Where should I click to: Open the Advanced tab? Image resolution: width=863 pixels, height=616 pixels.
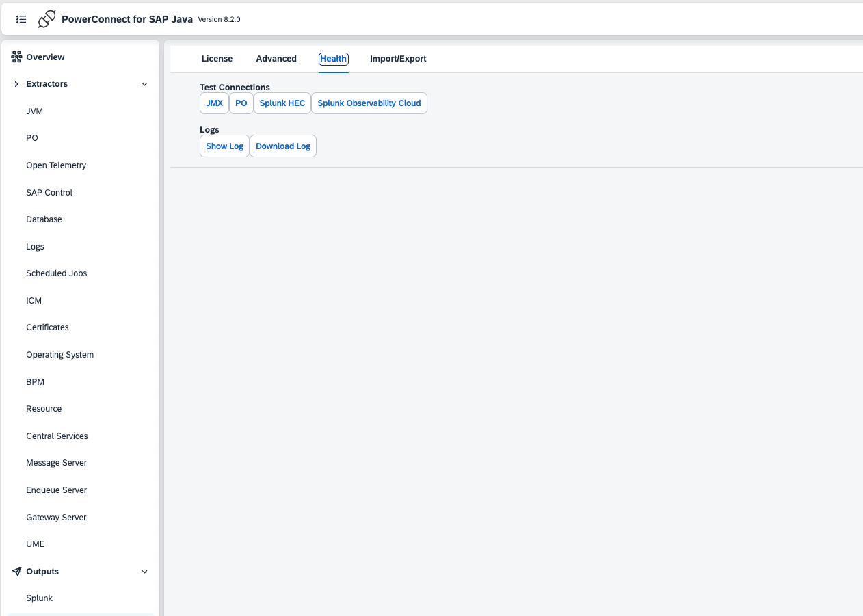[x=276, y=59]
